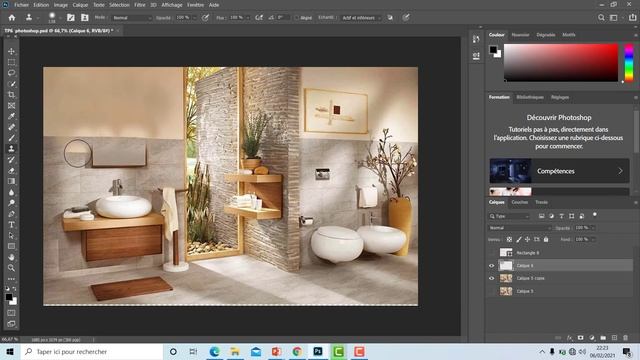Select the Rectangle shape tool
Viewport: 640px width, 360px height.
11,246
